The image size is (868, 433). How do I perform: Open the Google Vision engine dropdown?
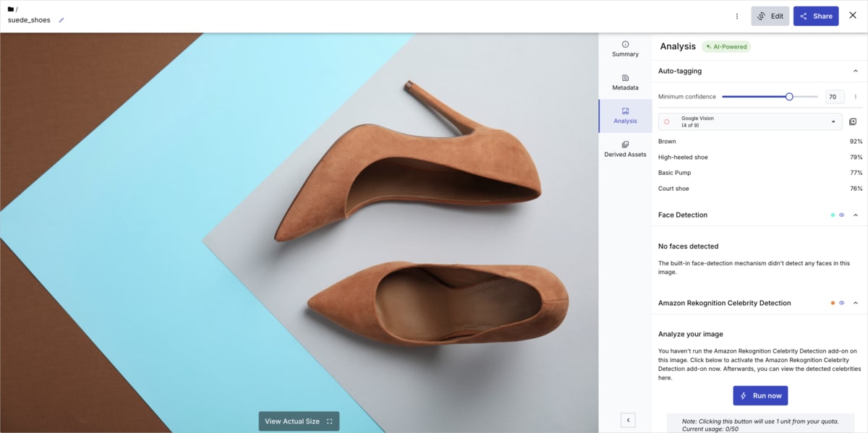(750, 121)
